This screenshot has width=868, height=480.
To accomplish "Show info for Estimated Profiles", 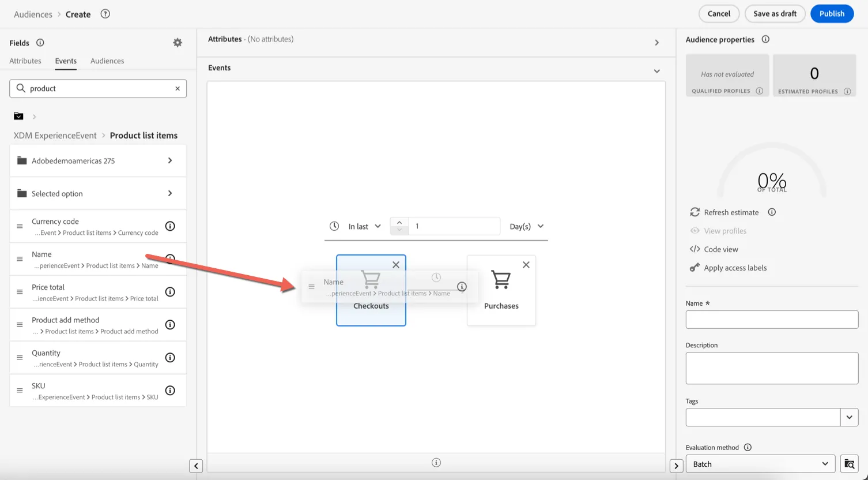I will [x=847, y=91].
